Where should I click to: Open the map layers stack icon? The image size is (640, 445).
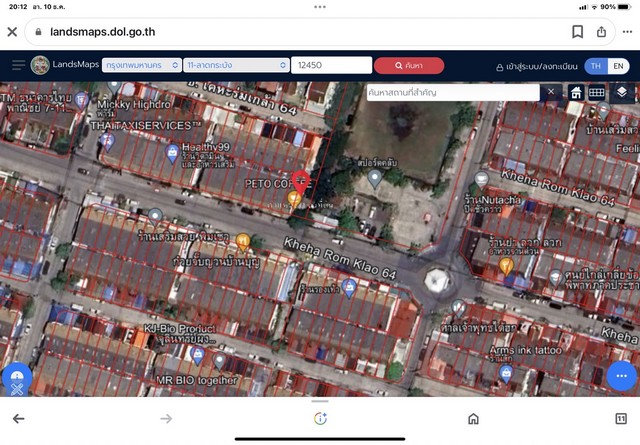pyautogui.click(x=622, y=92)
